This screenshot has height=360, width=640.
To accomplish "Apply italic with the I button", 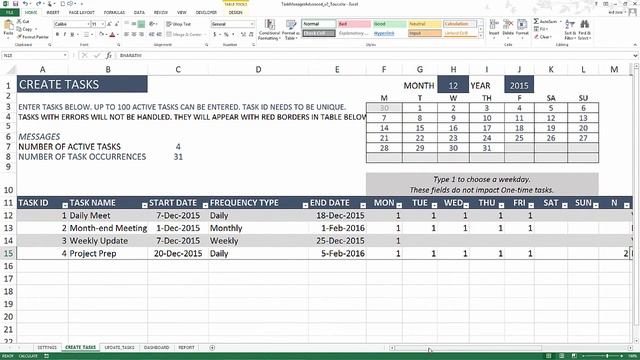I will tap(64, 35).
